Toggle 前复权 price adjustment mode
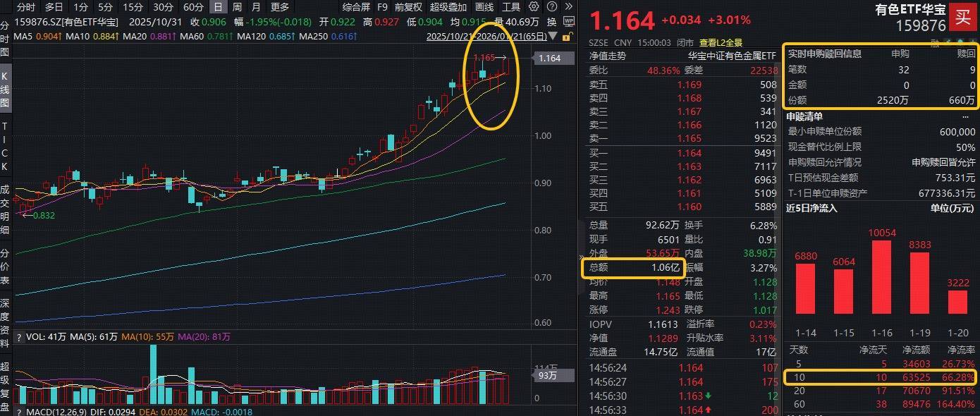980x416 pixels. point(408,6)
